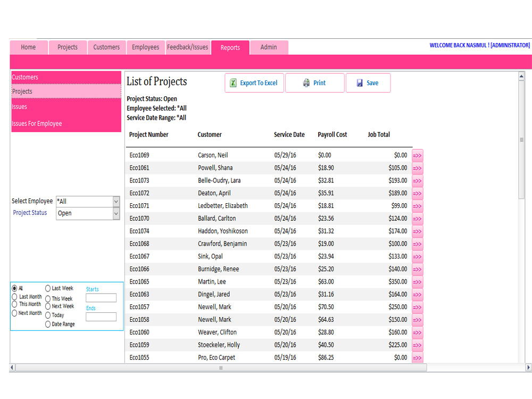Select the Date Range radio button
Screen dimensions: 532x399
48,325
